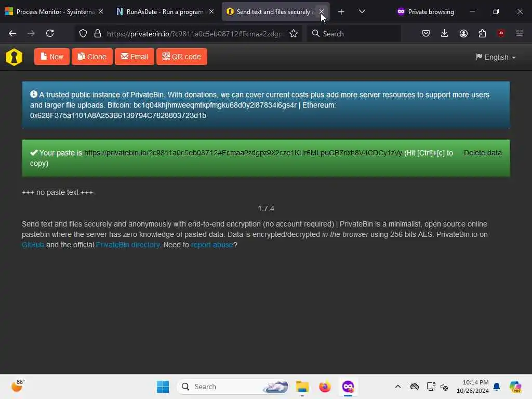Go forward one page
The height and width of the screenshot is (399, 532).
coord(31,33)
